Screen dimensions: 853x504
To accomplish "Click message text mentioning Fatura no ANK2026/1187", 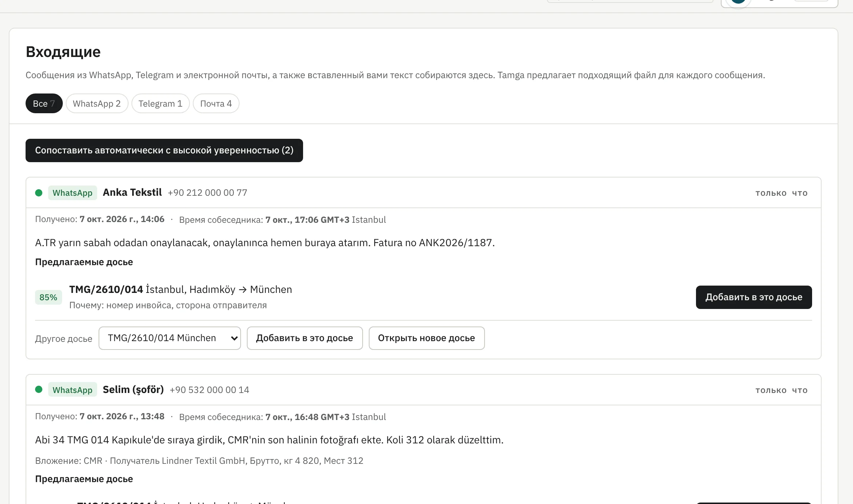I will (265, 243).
